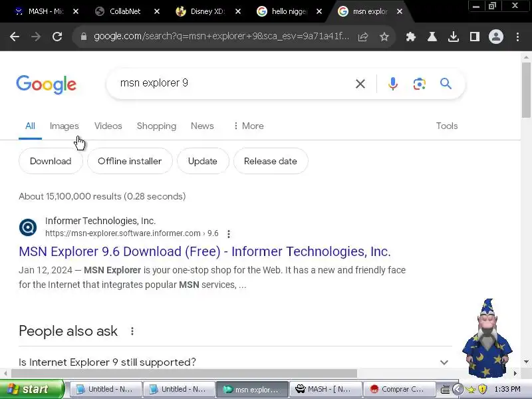Bookmark the page with the star icon
The width and height of the screenshot is (532, 399).
pos(384,37)
